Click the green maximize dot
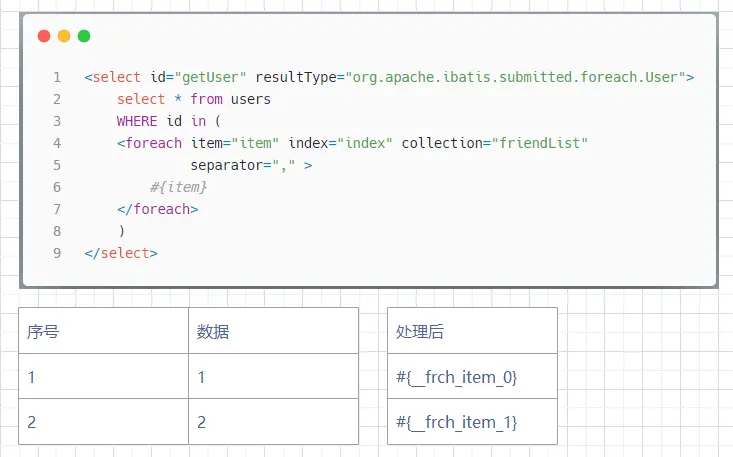The image size is (733, 457). [x=84, y=36]
